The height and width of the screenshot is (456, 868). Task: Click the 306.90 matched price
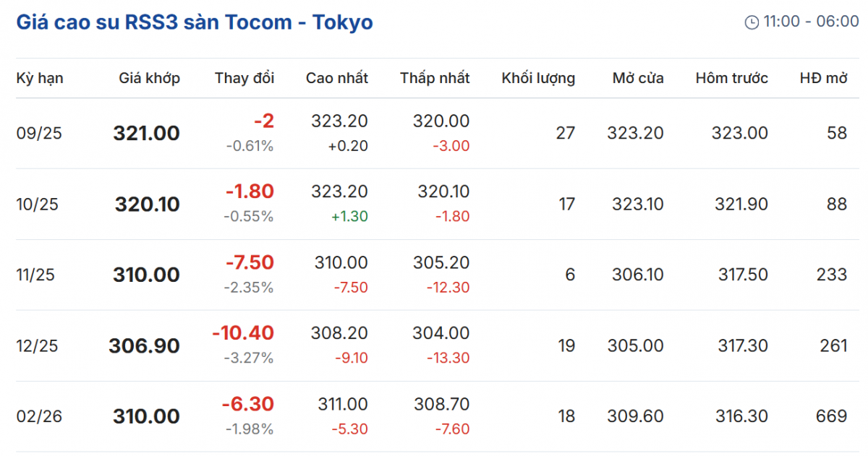coord(145,346)
